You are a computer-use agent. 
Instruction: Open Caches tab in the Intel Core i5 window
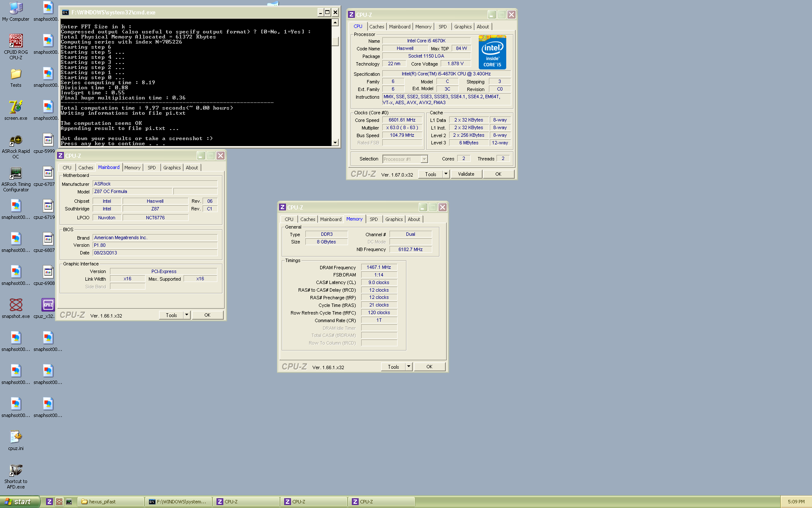point(376,27)
